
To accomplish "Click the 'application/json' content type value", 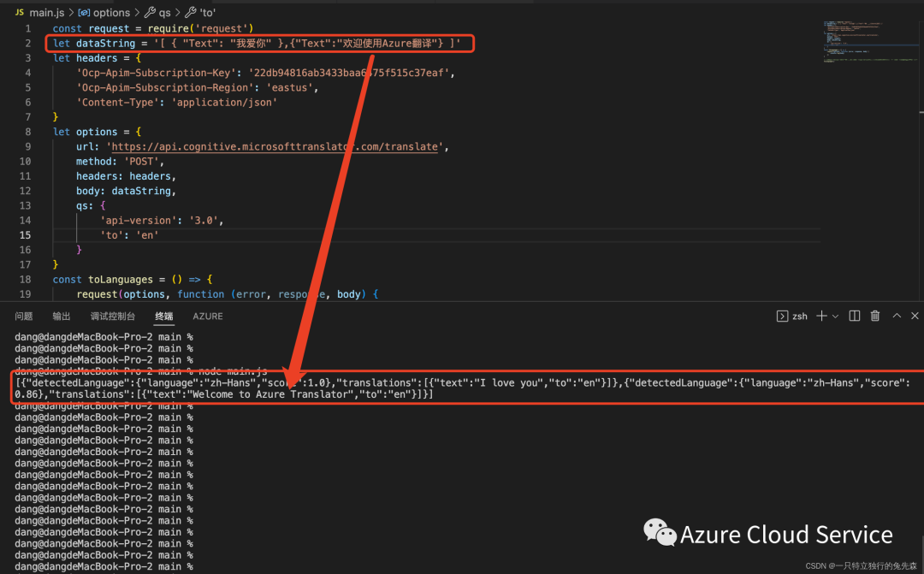I will tap(224, 103).
